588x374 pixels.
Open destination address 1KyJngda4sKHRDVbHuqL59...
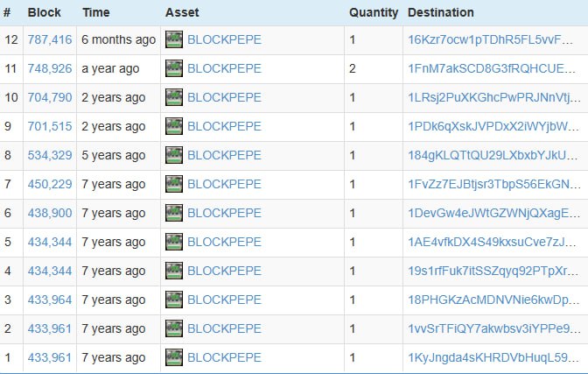493,357
